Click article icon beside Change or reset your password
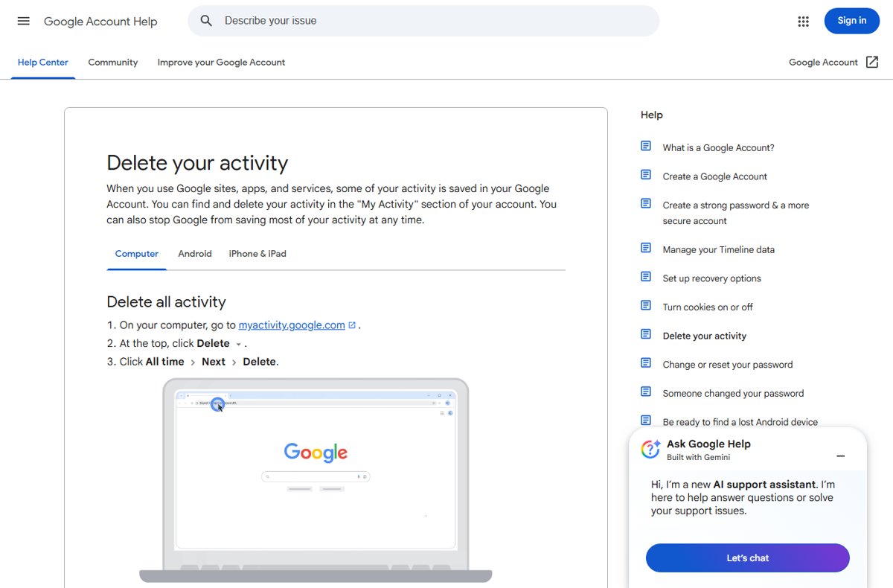 [646, 363]
